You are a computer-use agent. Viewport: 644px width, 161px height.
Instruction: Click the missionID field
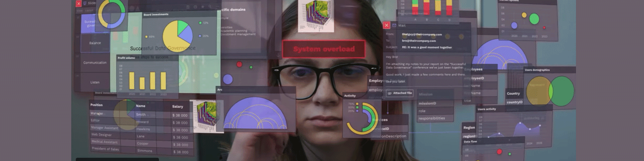click(427, 103)
